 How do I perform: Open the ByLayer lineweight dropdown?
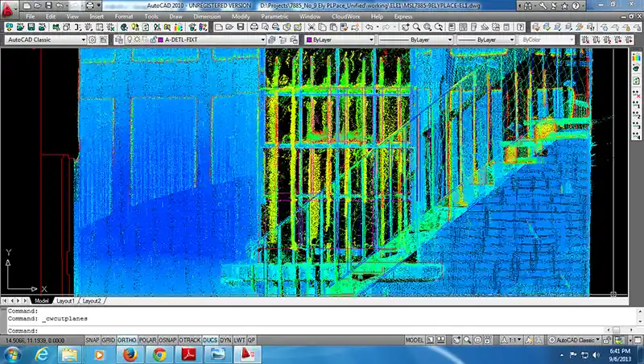(x=485, y=39)
